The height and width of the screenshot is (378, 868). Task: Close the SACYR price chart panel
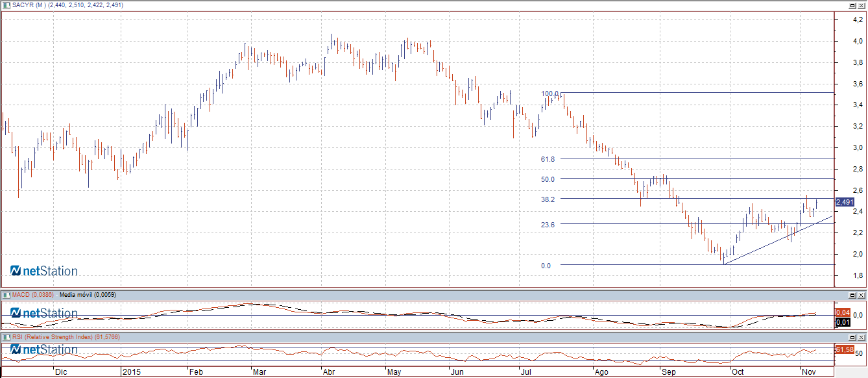pos(862,5)
